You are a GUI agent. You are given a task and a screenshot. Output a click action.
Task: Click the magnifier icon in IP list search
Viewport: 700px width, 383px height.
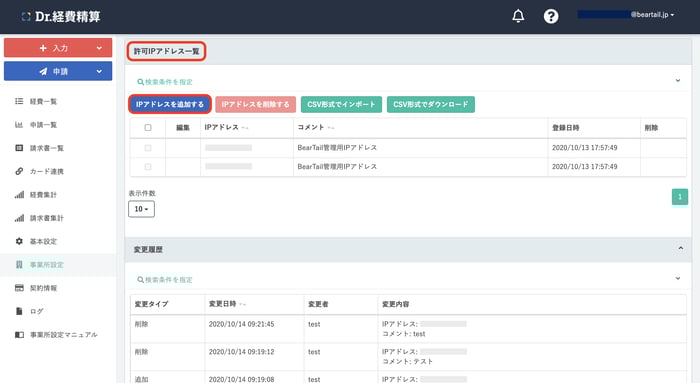click(x=140, y=82)
